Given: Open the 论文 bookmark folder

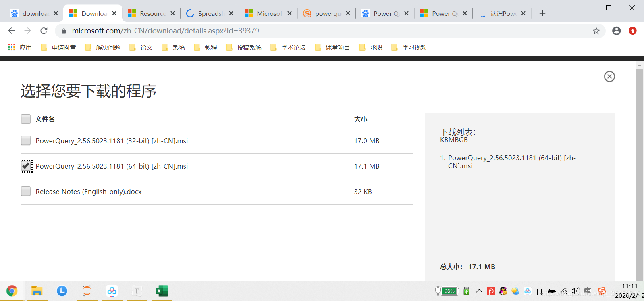Looking at the screenshot, I should pos(141,47).
